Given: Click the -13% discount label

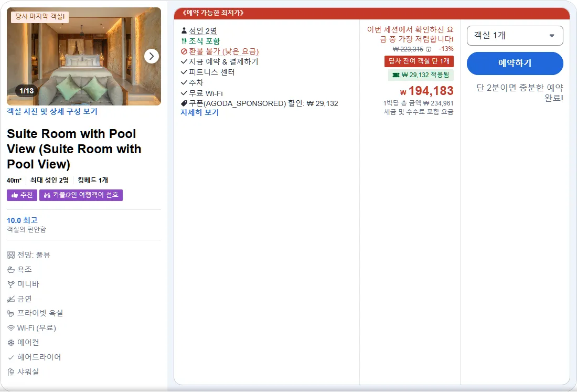Looking at the screenshot, I should coord(446,49).
